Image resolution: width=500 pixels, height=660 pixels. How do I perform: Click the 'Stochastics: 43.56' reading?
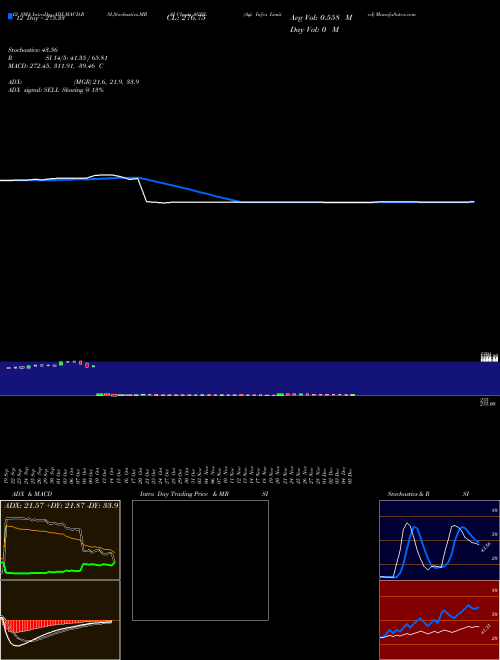point(32,50)
